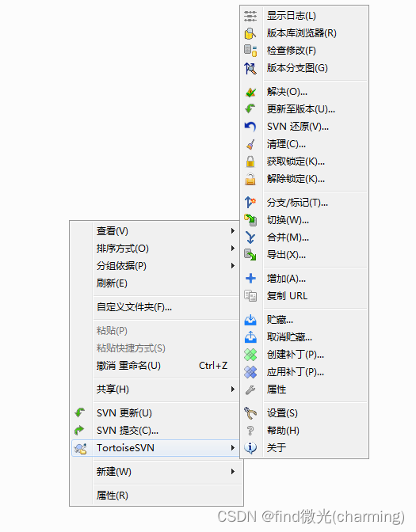The width and height of the screenshot is (416, 532).
Task: Click the repository browser (版本库浏览器) icon
Action: [250, 33]
